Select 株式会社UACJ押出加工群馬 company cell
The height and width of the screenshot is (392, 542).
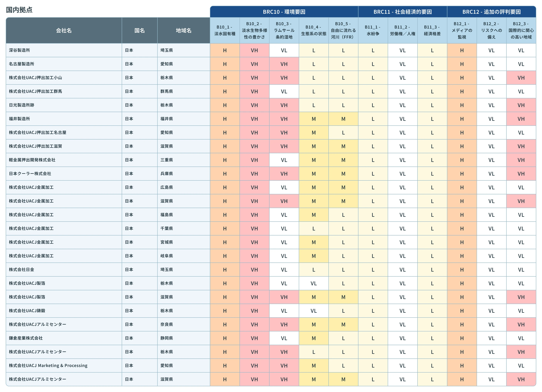click(64, 91)
